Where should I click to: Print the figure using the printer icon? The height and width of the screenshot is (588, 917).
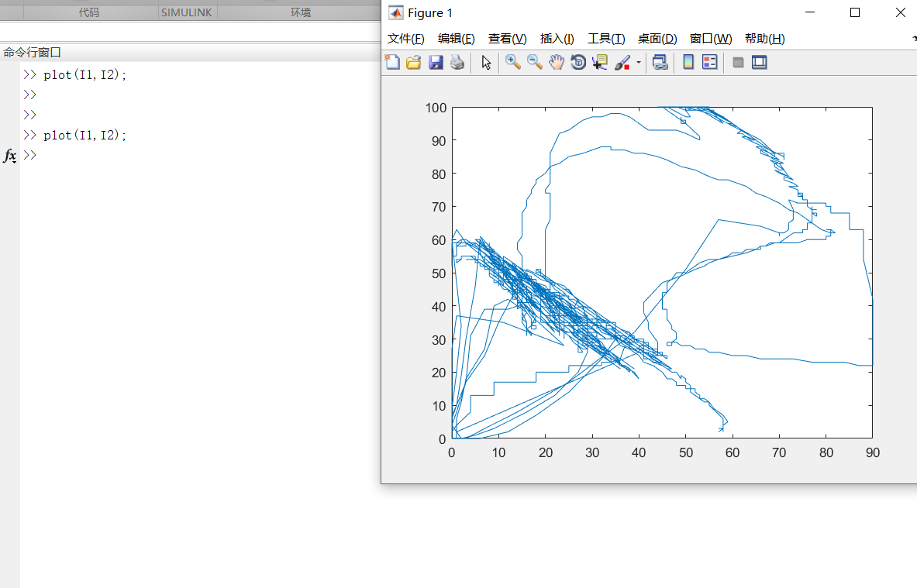pyautogui.click(x=457, y=62)
